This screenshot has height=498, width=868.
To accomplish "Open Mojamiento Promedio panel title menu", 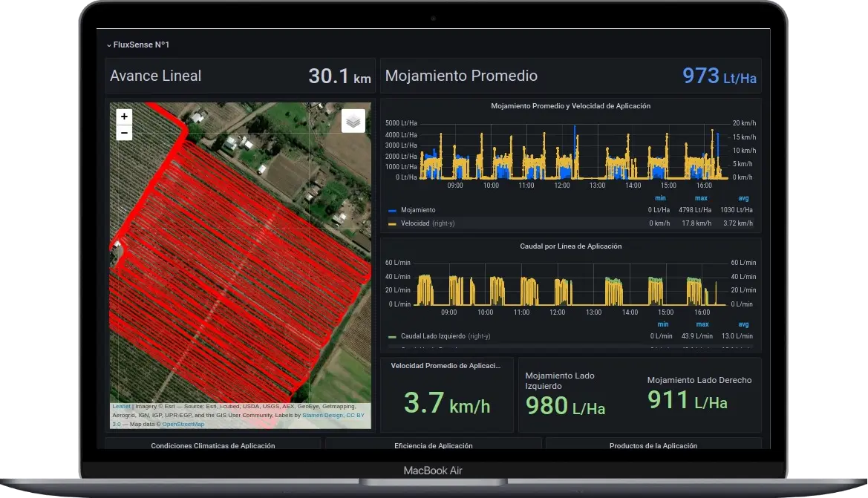I will [x=461, y=76].
